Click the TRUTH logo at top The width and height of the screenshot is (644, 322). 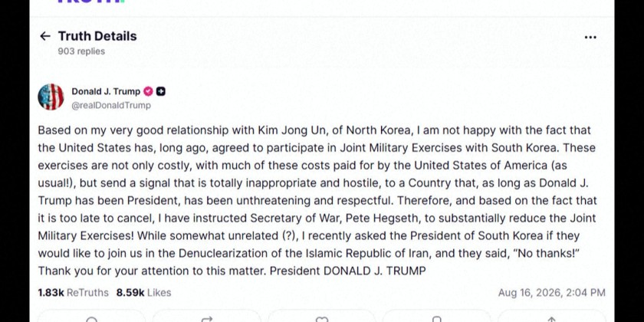coord(90,2)
